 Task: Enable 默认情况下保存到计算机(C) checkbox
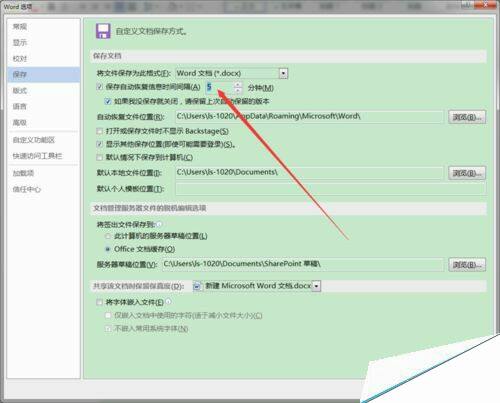click(99, 157)
